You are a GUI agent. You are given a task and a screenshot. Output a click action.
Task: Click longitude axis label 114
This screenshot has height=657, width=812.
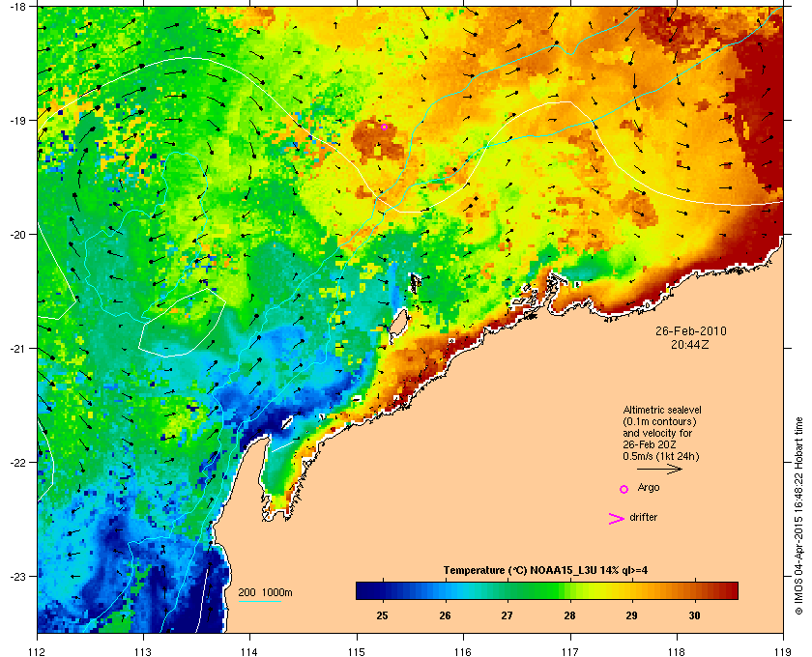click(249, 651)
